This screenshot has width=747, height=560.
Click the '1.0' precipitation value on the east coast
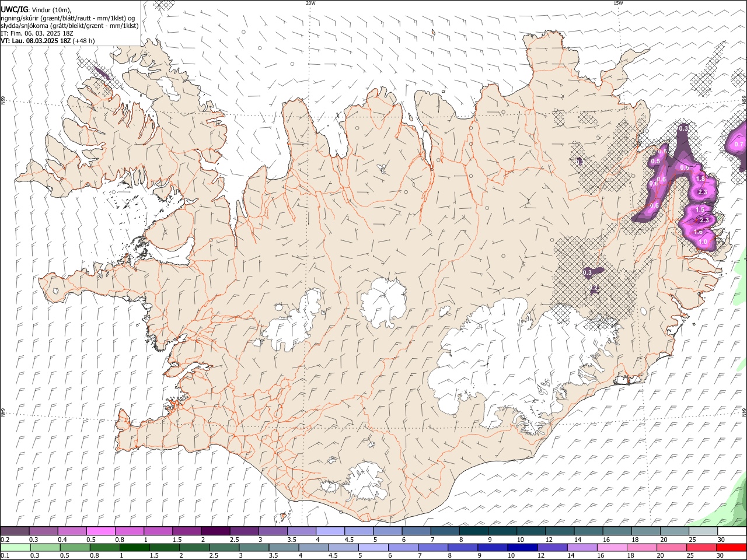pyautogui.click(x=703, y=242)
